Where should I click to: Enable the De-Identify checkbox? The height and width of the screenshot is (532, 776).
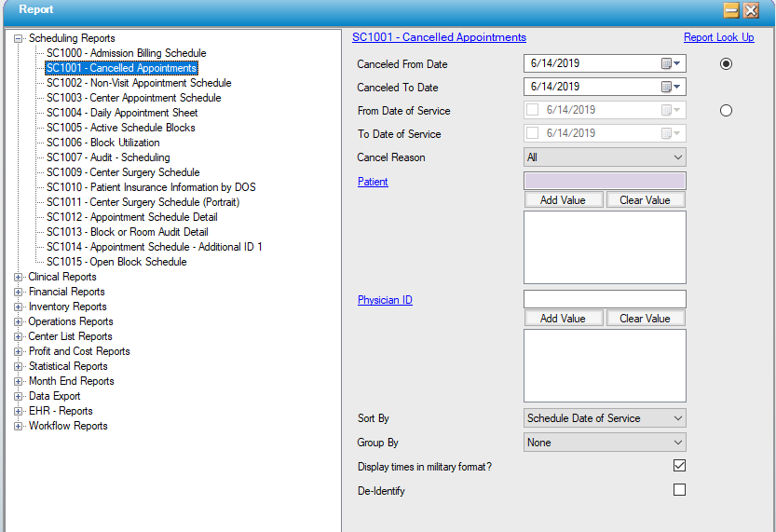(x=679, y=490)
